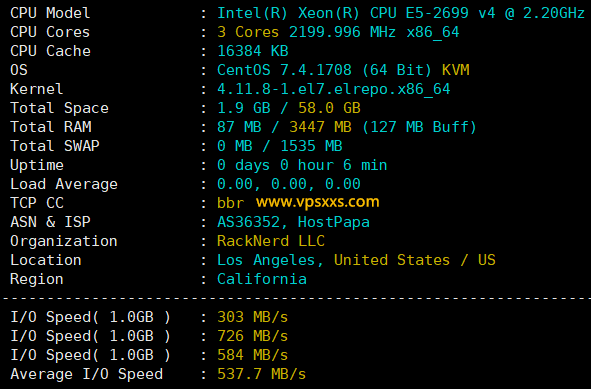Image resolution: width=591 pixels, height=389 pixels.
Task: Select kernel version '4.11.8-1.el7.elrepo.x86_64'
Action: click(334, 89)
